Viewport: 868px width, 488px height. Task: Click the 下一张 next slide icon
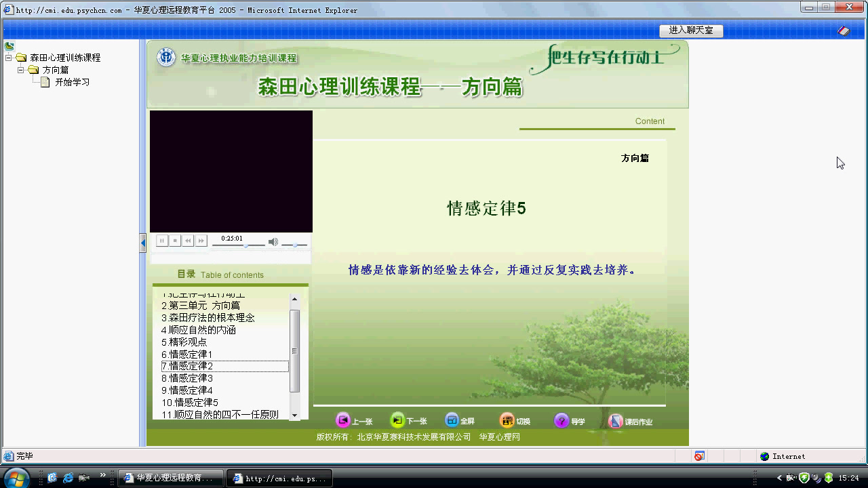point(397,420)
